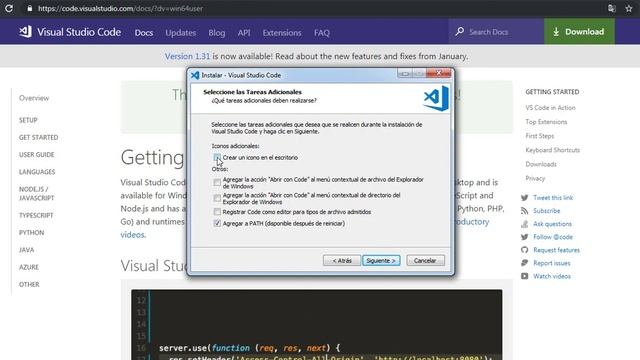
Task: Expand the GET STARTED sidebar section
Action: coord(38,138)
